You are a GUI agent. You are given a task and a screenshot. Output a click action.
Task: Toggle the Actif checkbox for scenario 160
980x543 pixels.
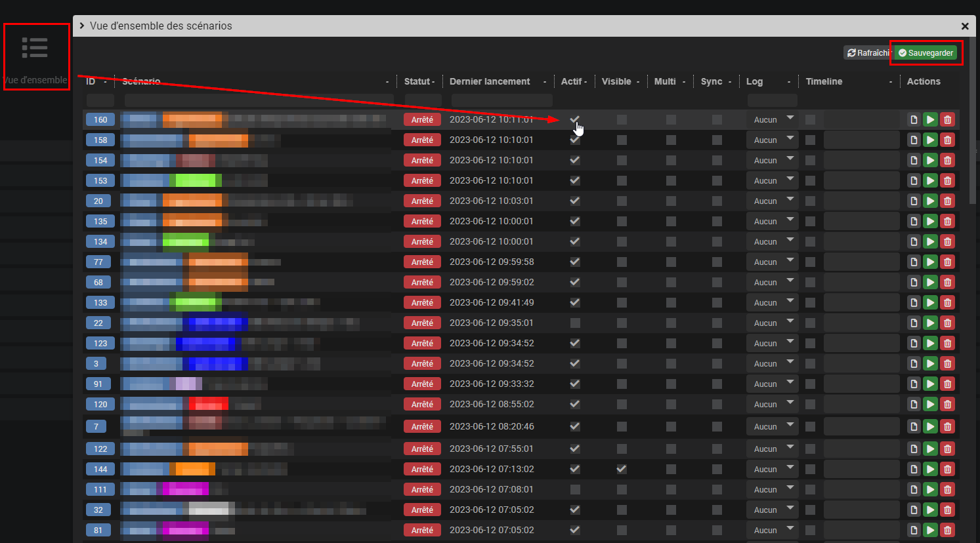[574, 119]
